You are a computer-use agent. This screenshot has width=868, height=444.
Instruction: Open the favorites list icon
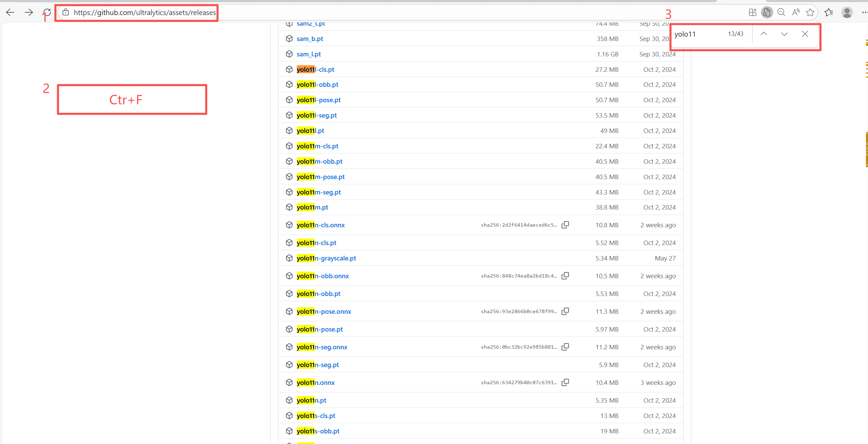click(828, 13)
